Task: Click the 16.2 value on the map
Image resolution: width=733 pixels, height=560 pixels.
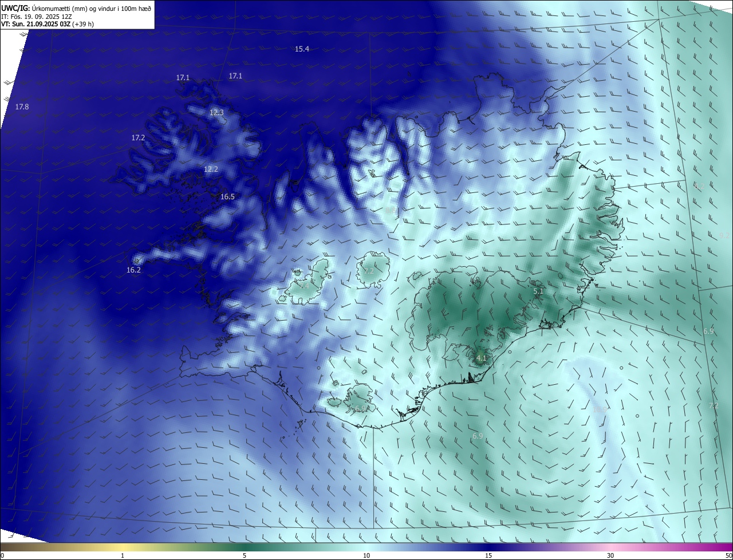Action: click(x=133, y=270)
